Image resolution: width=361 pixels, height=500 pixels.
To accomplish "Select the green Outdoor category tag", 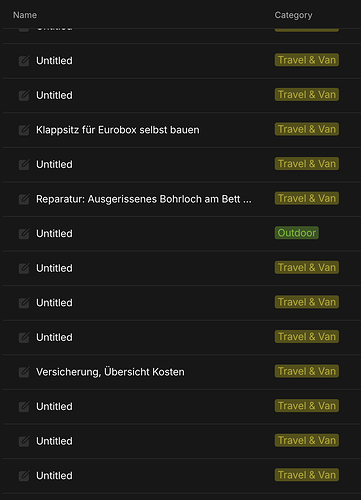I will click(297, 233).
